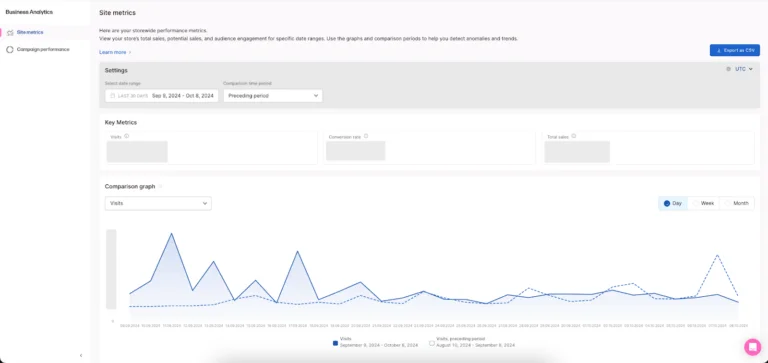
Task: Click the Visits key metric card
Action: point(211,147)
